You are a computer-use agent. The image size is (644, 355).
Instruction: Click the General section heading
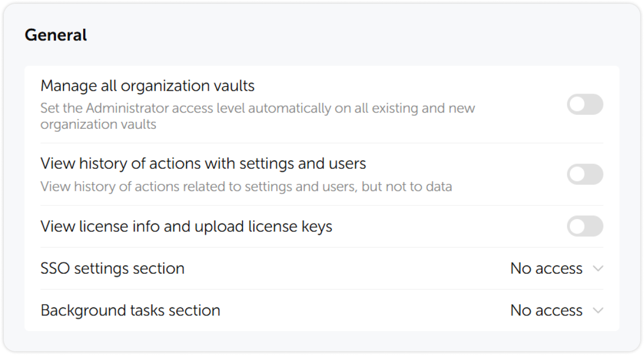point(56,34)
